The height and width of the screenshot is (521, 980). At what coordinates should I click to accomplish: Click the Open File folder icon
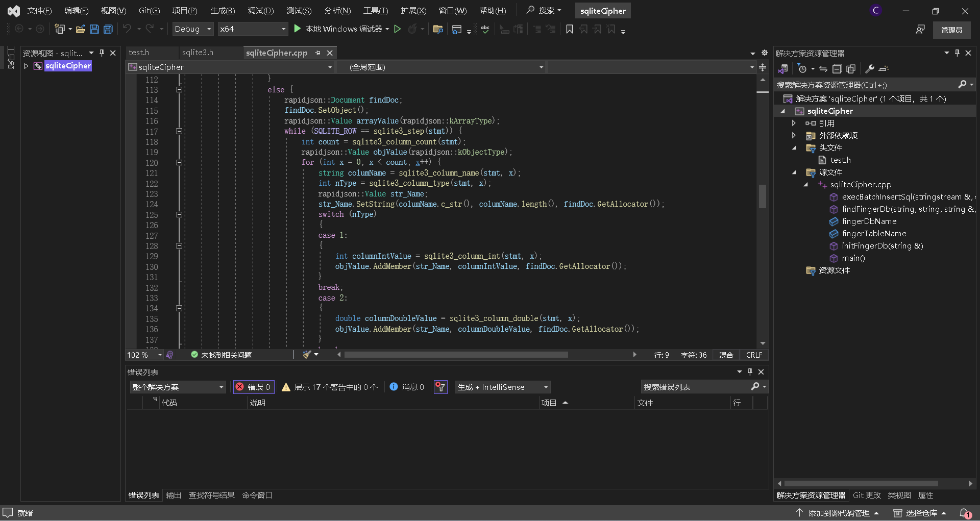(80, 29)
